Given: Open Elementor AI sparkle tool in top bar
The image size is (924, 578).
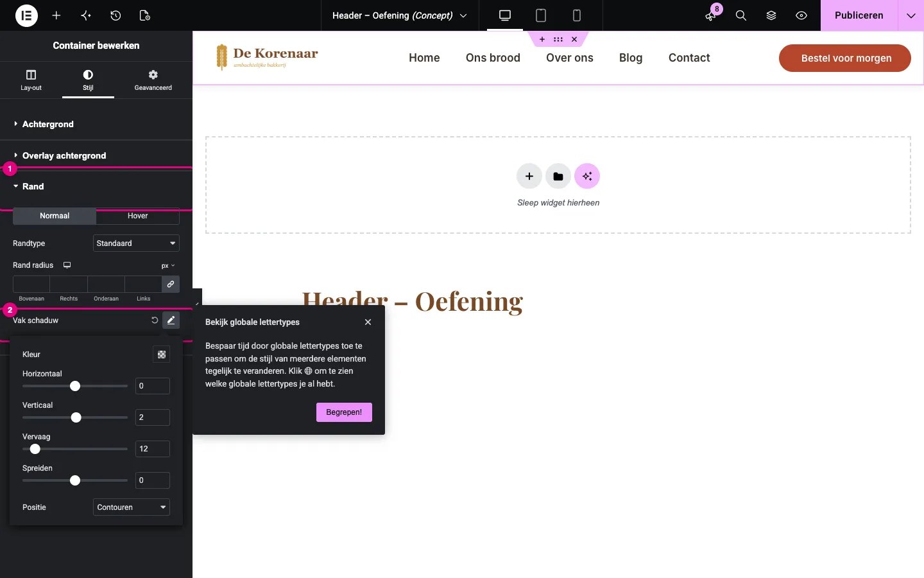Looking at the screenshot, I should click(x=86, y=15).
